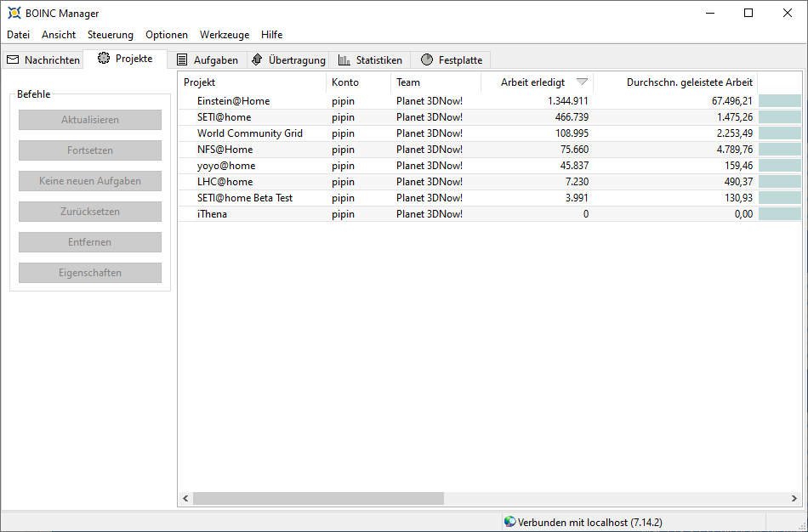The image size is (808, 532).
Task: Open the Datei menu
Action: coord(18,35)
